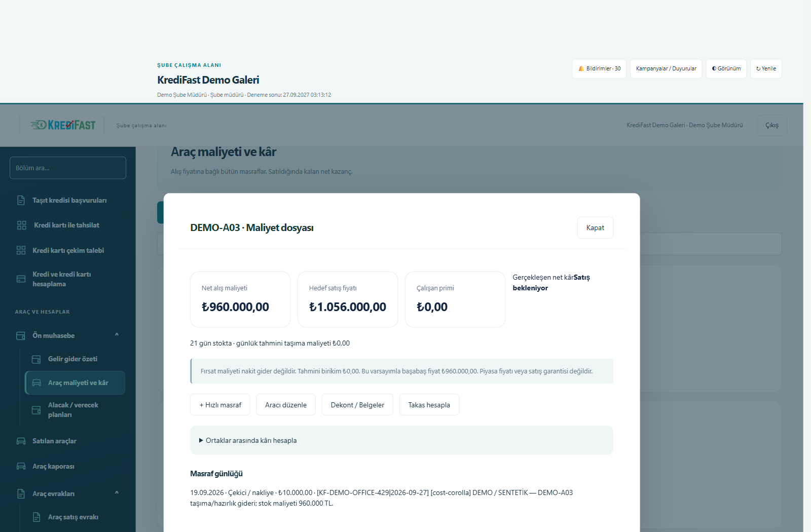Click the 19.09.2026 Çekici / nakliye entry
The height and width of the screenshot is (532, 811).
pyautogui.click(x=382, y=498)
